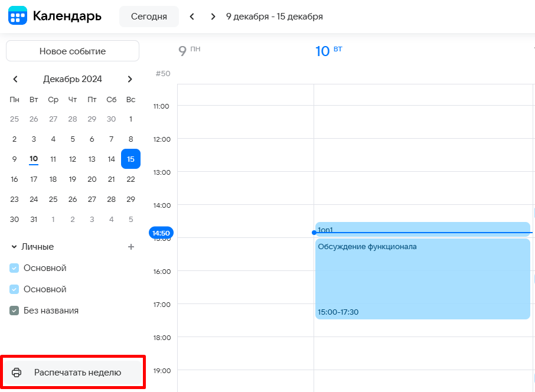Show previous month in mini calendar
535x392 pixels.
coord(15,79)
